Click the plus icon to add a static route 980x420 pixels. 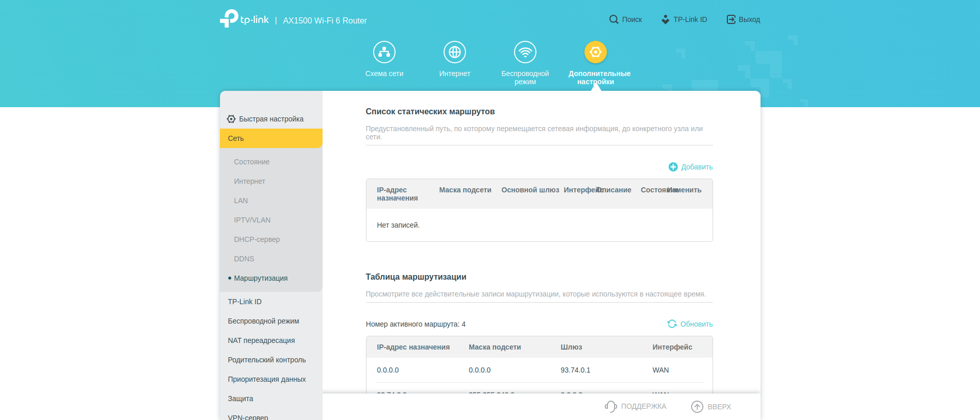tap(673, 167)
